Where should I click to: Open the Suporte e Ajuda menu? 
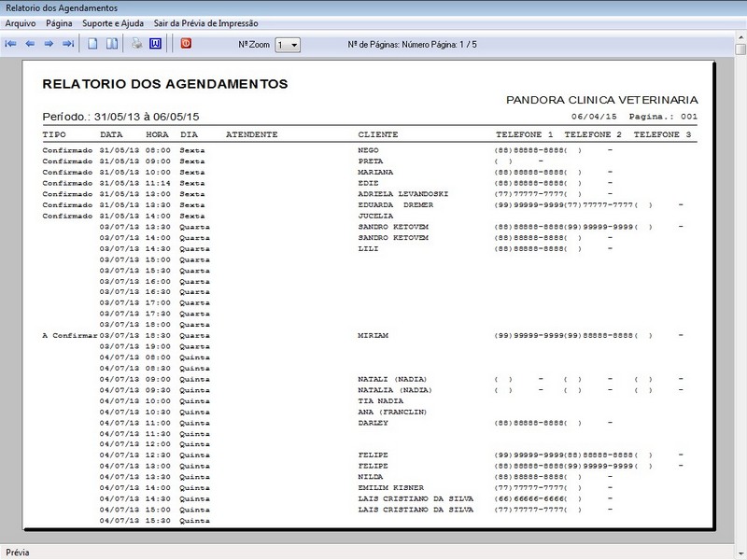pyautogui.click(x=113, y=23)
